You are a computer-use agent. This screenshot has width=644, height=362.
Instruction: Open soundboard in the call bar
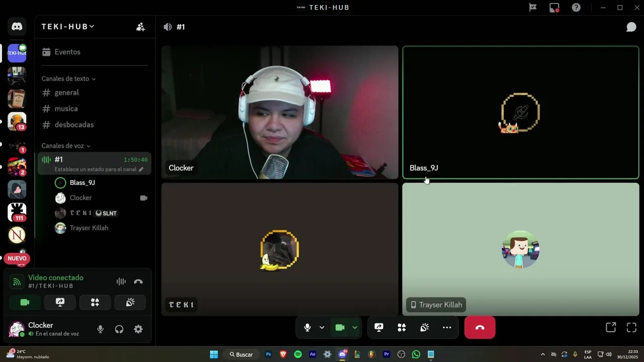tap(424, 327)
